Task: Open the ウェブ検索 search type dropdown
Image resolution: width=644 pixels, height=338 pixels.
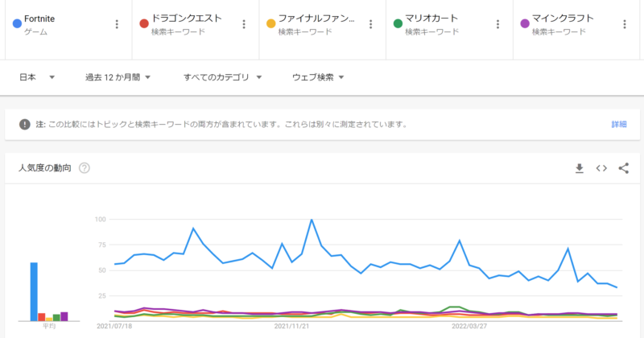Action: [319, 77]
